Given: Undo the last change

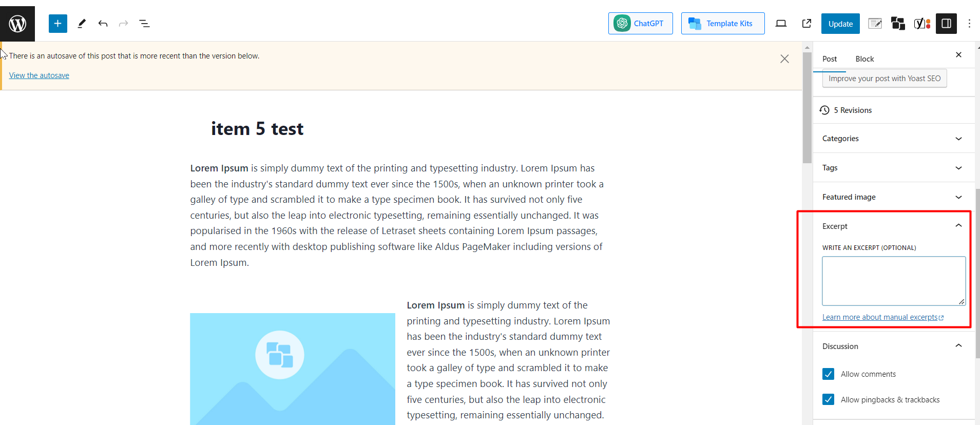Looking at the screenshot, I should point(103,24).
